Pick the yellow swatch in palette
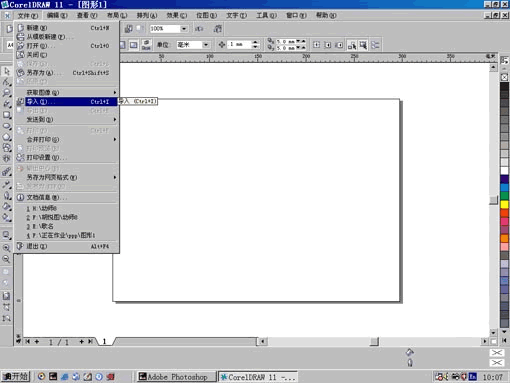 coord(504,204)
